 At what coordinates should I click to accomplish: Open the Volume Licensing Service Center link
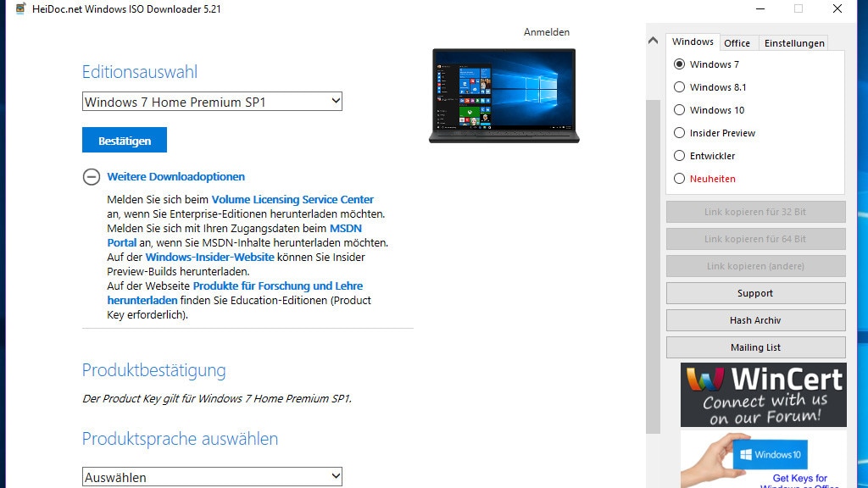(292, 199)
